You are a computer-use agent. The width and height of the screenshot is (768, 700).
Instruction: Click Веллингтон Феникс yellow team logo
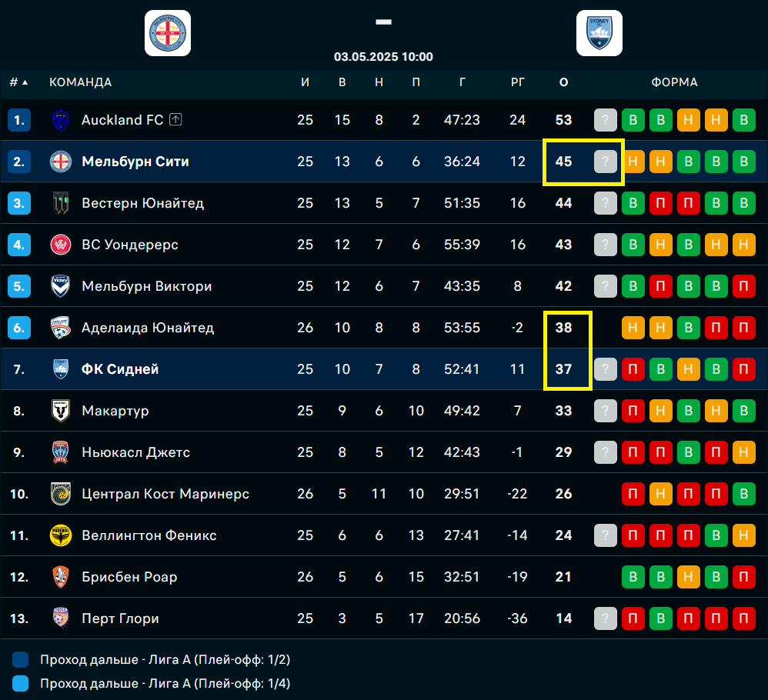point(61,535)
